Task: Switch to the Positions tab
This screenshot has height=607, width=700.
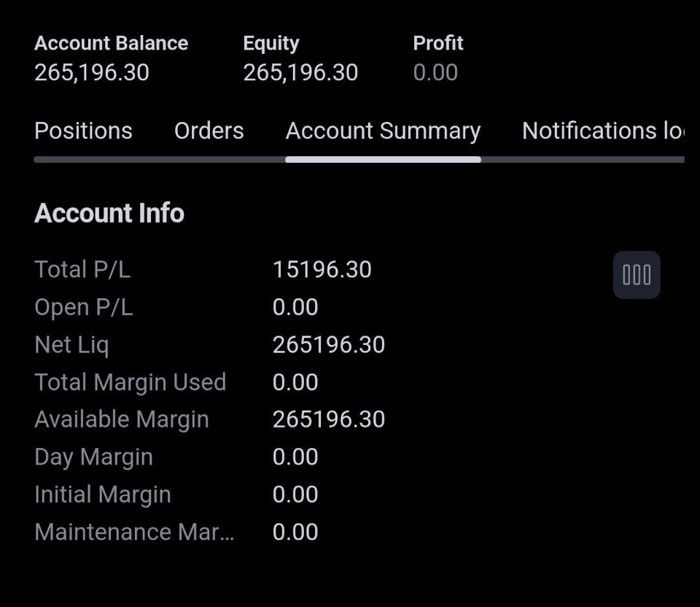Action: 83,131
